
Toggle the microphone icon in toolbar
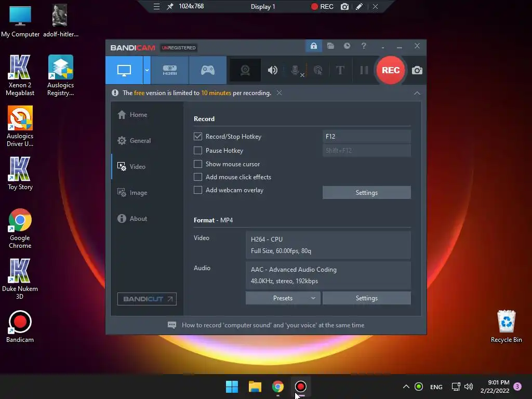click(x=296, y=70)
